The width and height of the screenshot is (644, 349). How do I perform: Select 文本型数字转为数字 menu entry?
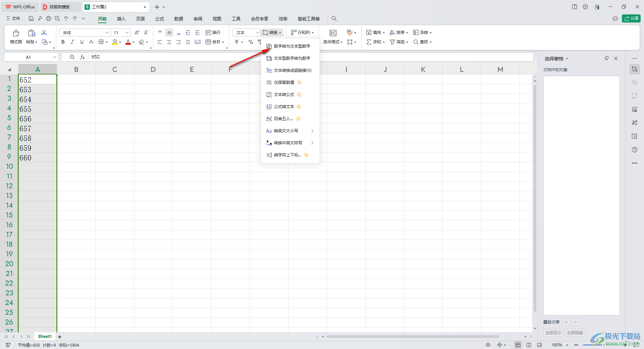pyautogui.click(x=290, y=58)
